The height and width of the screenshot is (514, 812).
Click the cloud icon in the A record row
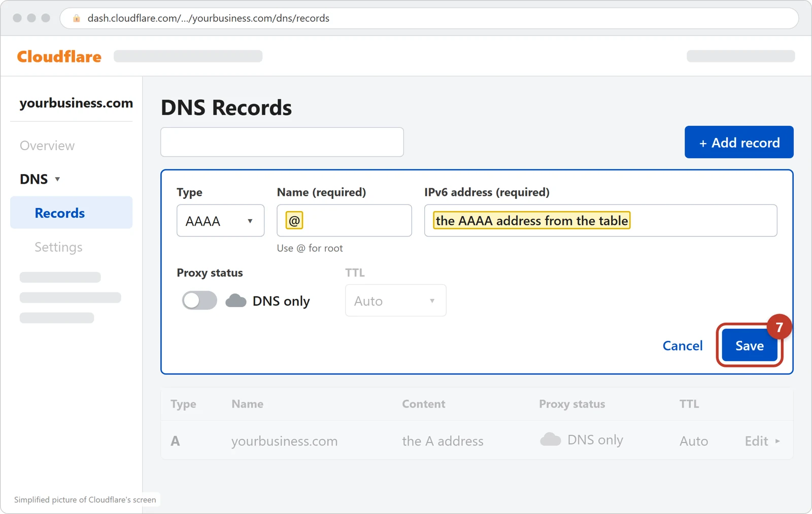(550, 439)
